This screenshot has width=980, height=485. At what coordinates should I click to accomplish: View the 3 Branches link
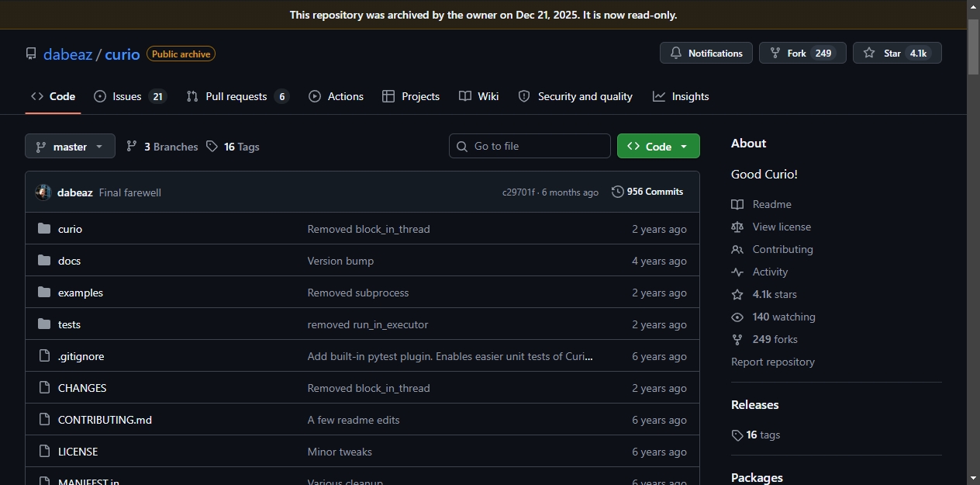pyautogui.click(x=162, y=147)
